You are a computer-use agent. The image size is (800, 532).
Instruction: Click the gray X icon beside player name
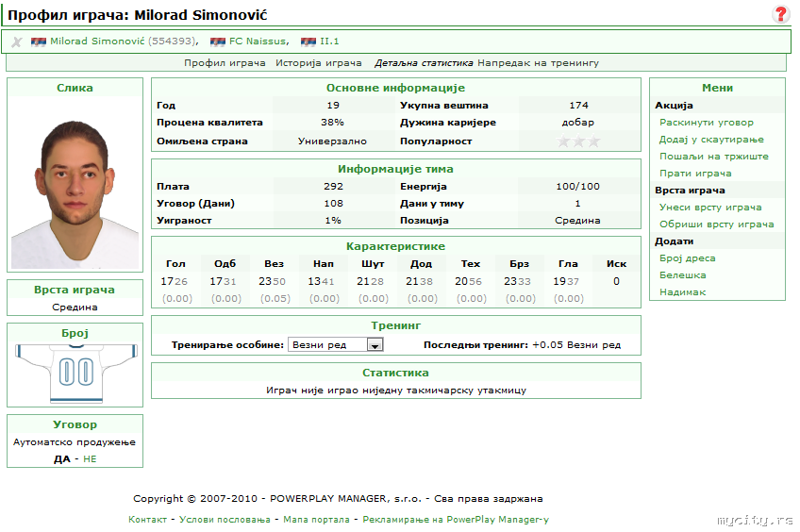pyautogui.click(x=17, y=42)
